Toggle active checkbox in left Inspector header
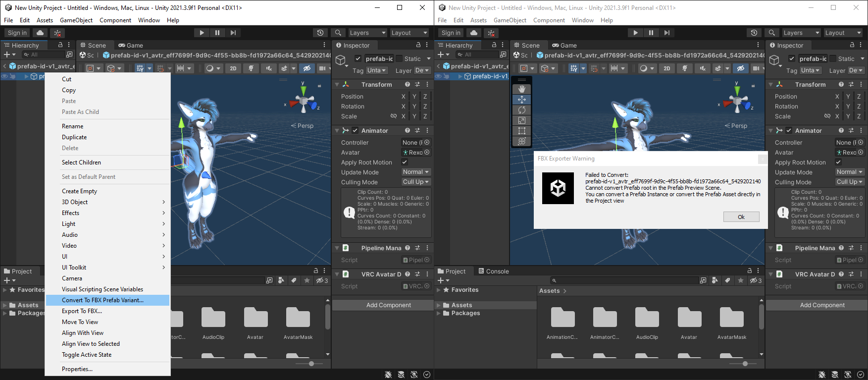Screen dimensions: 868x380 358,58
